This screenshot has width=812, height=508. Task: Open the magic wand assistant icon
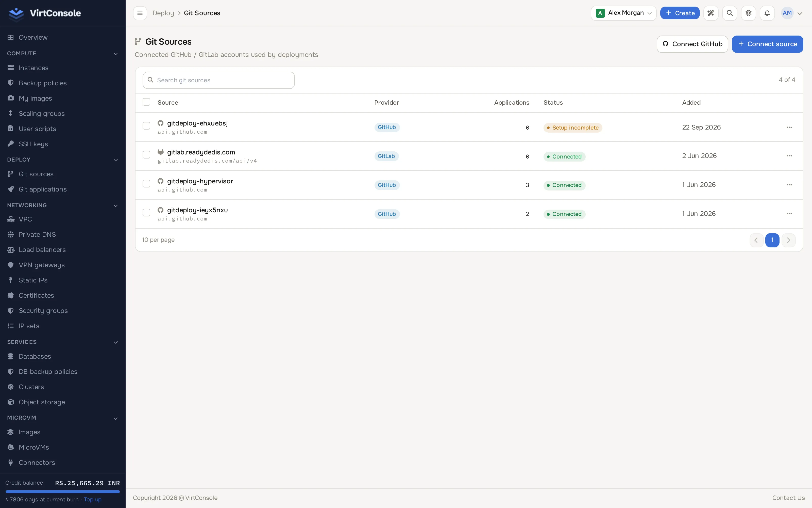click(711, 13)
